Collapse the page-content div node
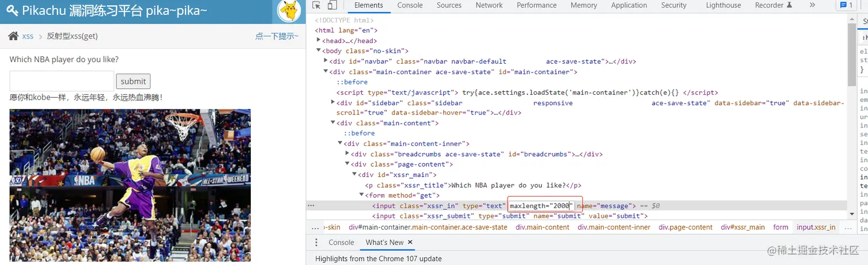This screenshot has height=265, width=868. pyautogui.click(x=347, y=164)
